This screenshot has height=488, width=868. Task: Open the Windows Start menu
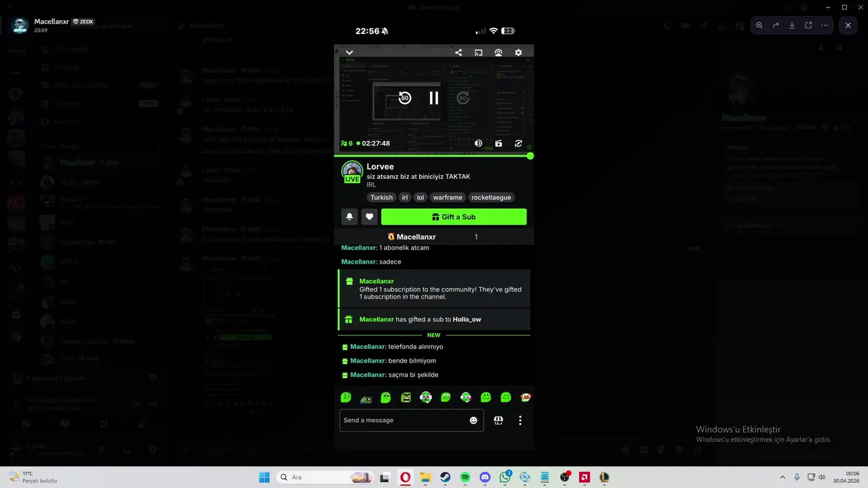point(264,477)
